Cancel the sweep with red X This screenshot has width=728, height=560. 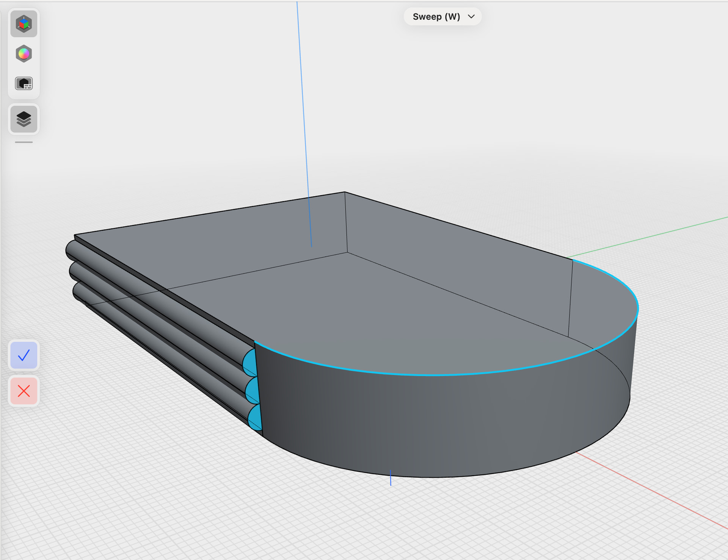coord(24,391)
